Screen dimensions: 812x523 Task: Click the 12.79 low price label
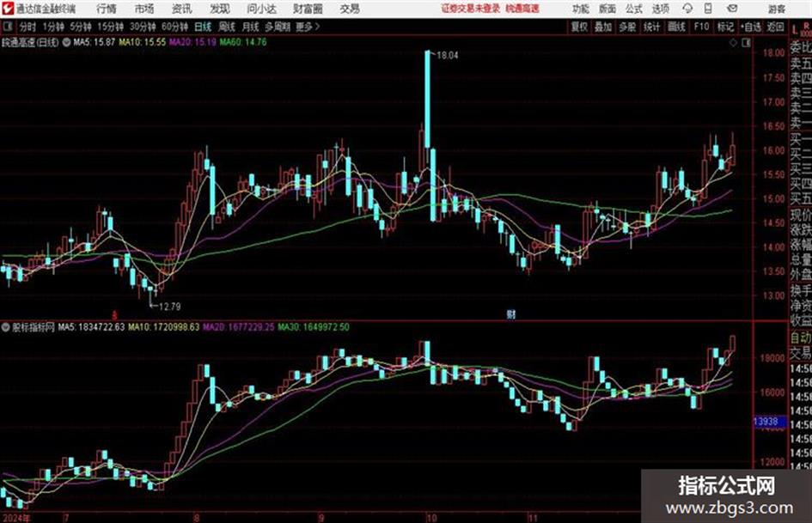170,307
